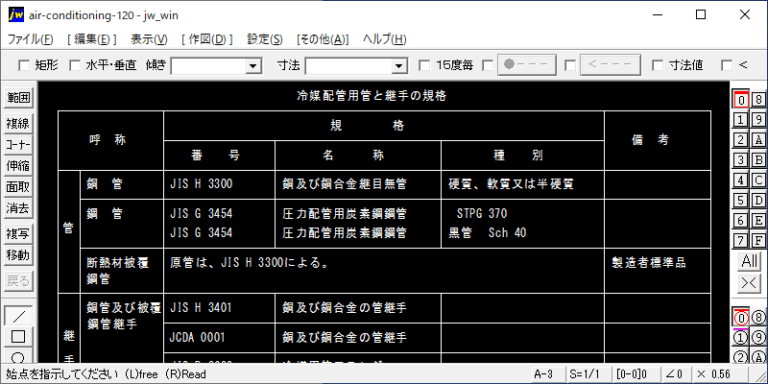Toggle layer D square button

click(758, 200)
